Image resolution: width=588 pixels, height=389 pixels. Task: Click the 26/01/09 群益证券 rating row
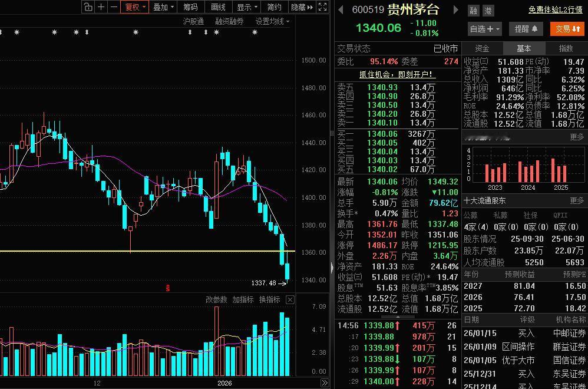click(x=524, y=347)
